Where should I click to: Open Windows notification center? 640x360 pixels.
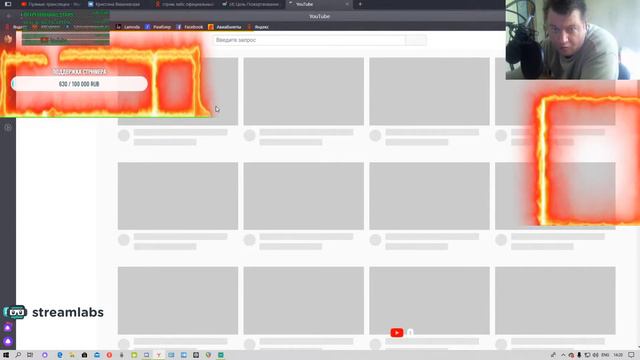(x=631, y=355)
